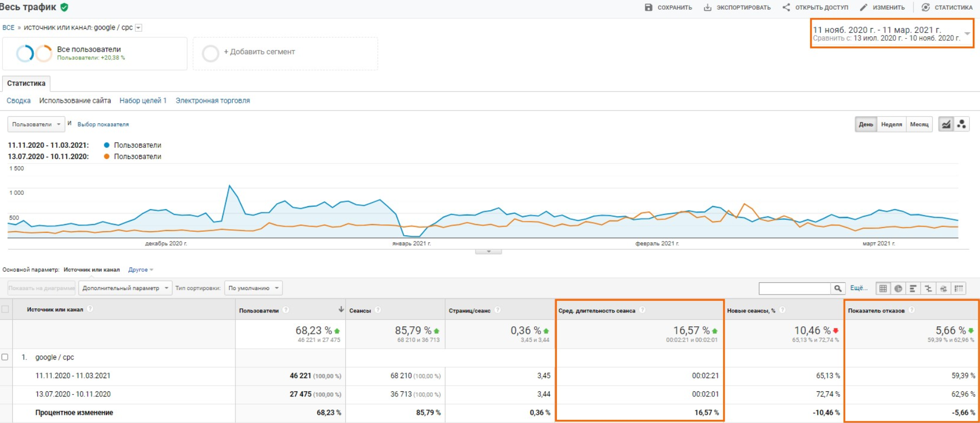Click the Все пользователи segment box
This screenshot has height=423, width=980.
tap(95, 53)
